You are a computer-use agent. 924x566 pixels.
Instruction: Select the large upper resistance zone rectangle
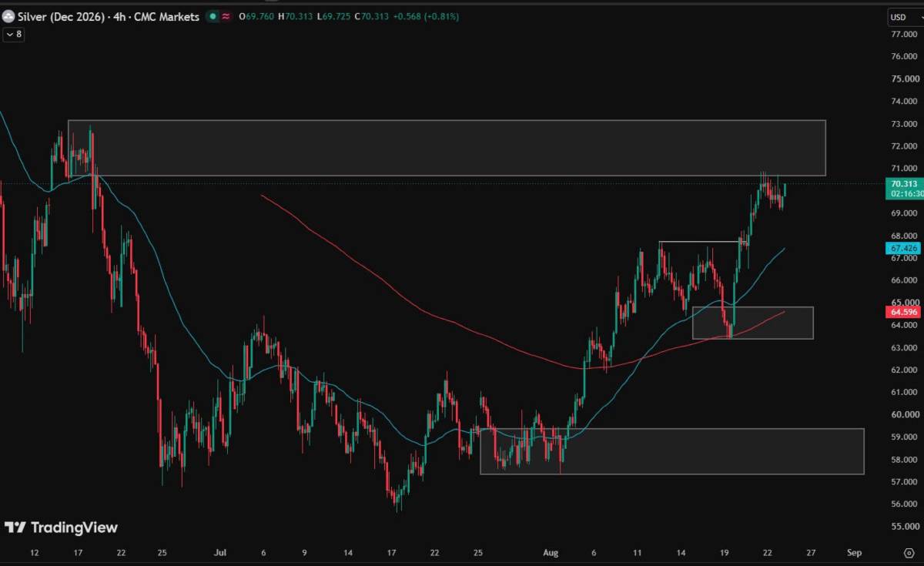click(x=447, y=148)
